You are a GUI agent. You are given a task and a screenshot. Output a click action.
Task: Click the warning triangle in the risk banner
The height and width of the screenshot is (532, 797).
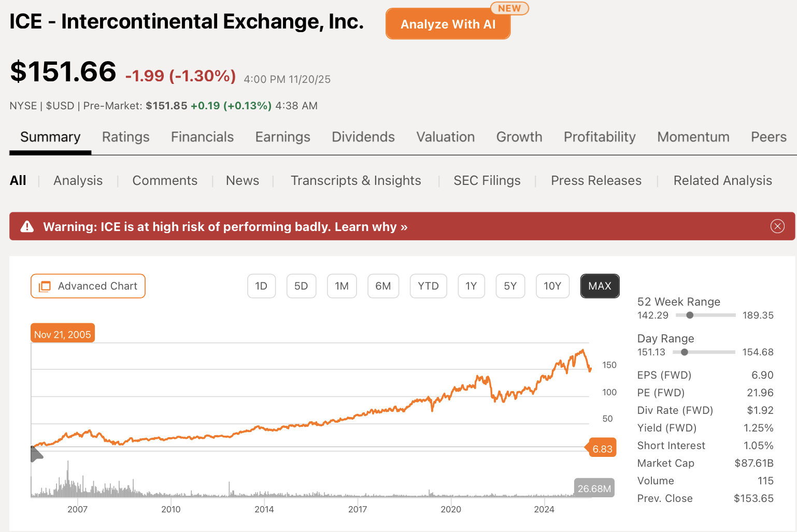[x=26, y=226]
